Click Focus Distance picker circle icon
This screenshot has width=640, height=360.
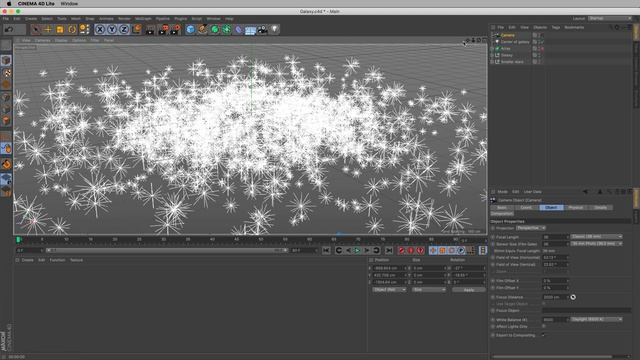(x=573, y=297)
